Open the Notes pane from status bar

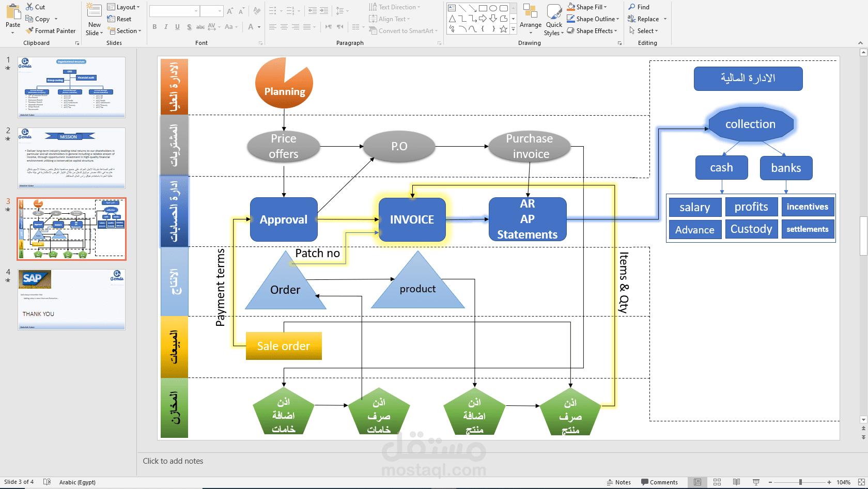pyautogui.click(x=619, y=482)
